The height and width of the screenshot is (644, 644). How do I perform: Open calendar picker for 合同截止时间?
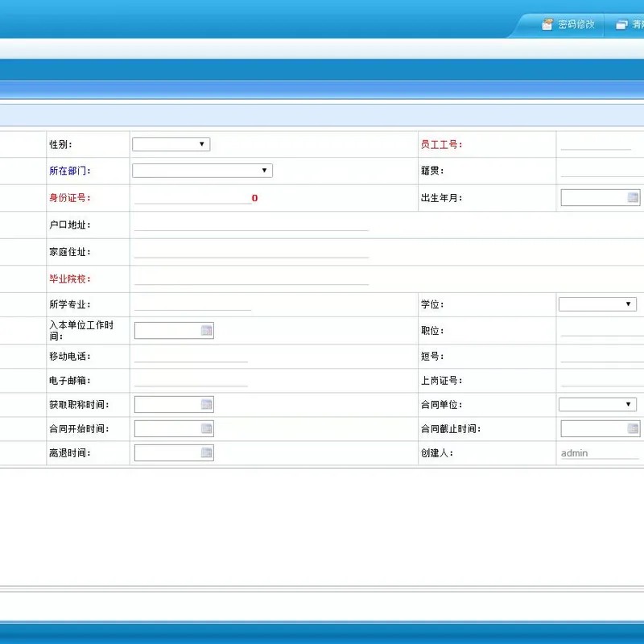tap(633, 429)
